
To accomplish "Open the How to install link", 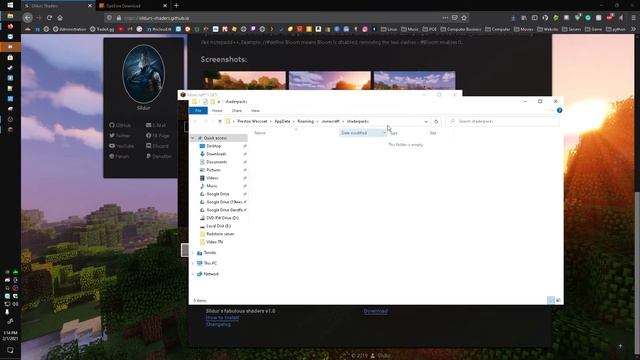I will (x=222, y=318).
